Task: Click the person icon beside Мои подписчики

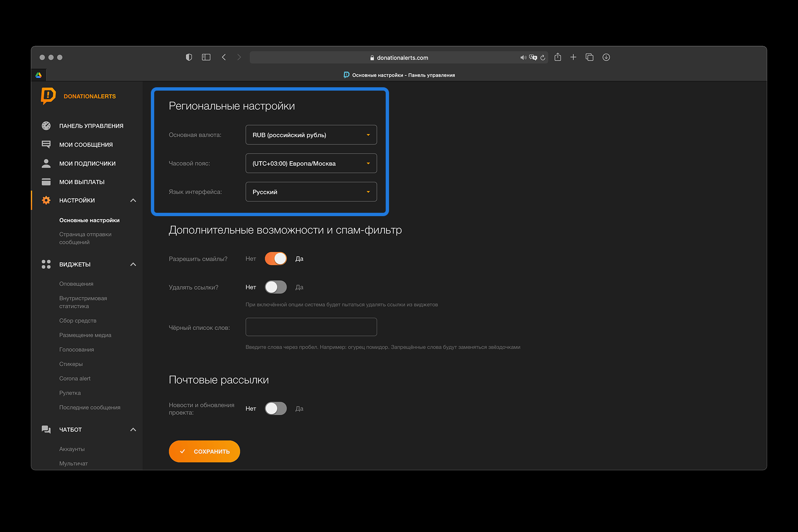Action: (x=46, y=163)
